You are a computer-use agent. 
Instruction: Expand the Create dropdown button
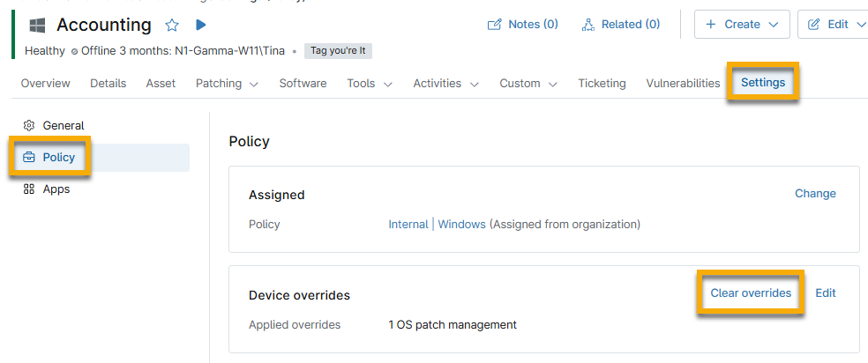(x=742, y=25)
